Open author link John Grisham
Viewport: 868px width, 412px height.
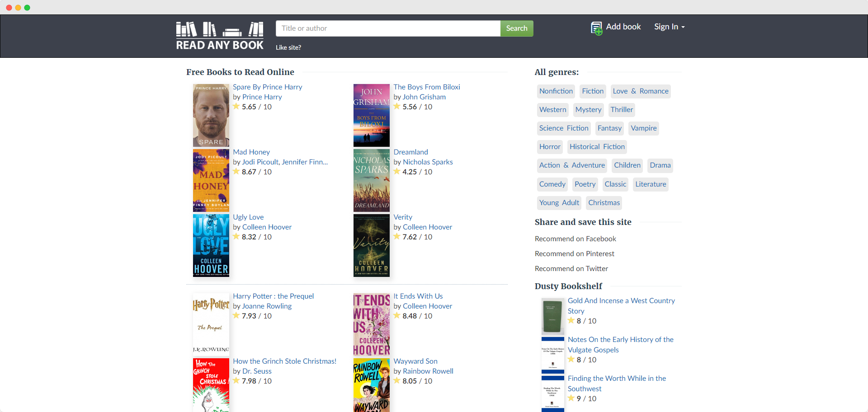[424, 97]
